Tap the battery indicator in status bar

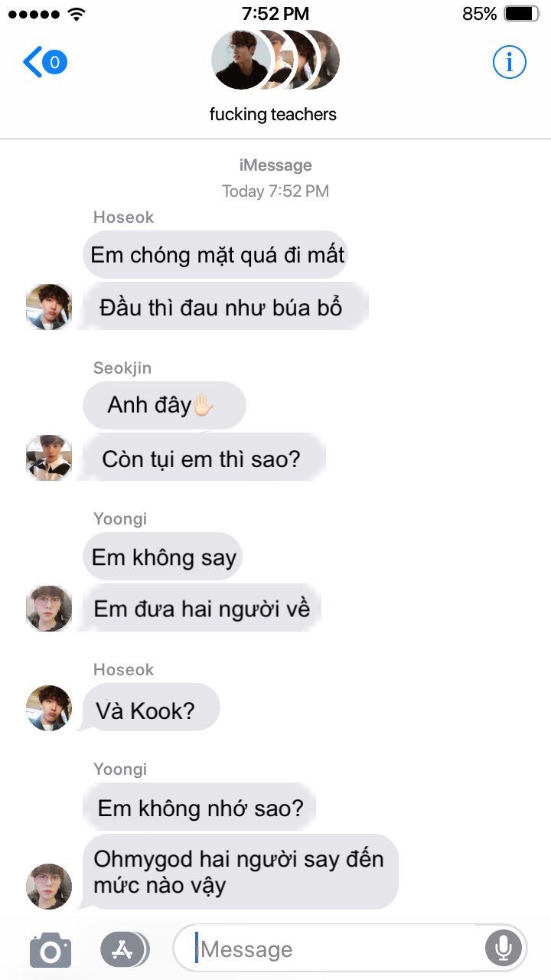pyautogui.click(x=522, y=13)
